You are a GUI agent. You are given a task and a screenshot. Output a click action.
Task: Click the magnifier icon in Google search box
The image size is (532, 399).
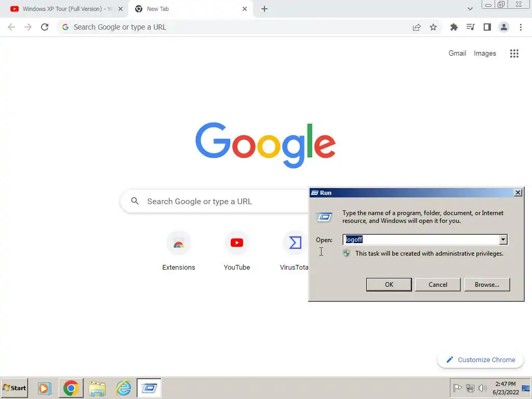click(135, 201)
